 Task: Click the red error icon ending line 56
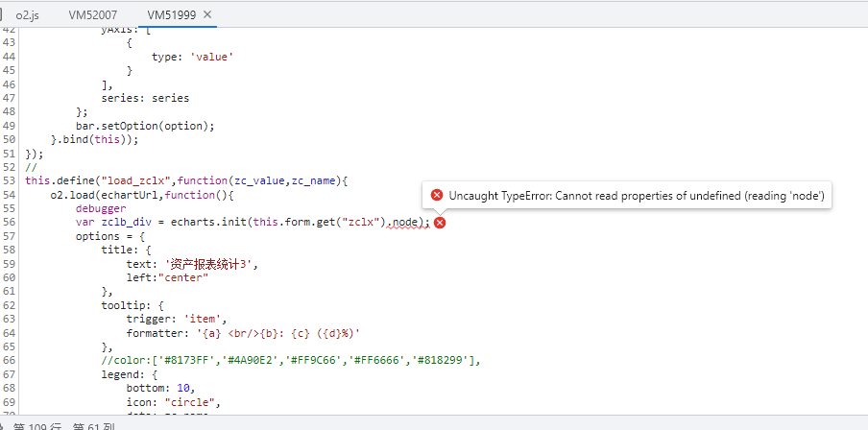click(440, 223)
